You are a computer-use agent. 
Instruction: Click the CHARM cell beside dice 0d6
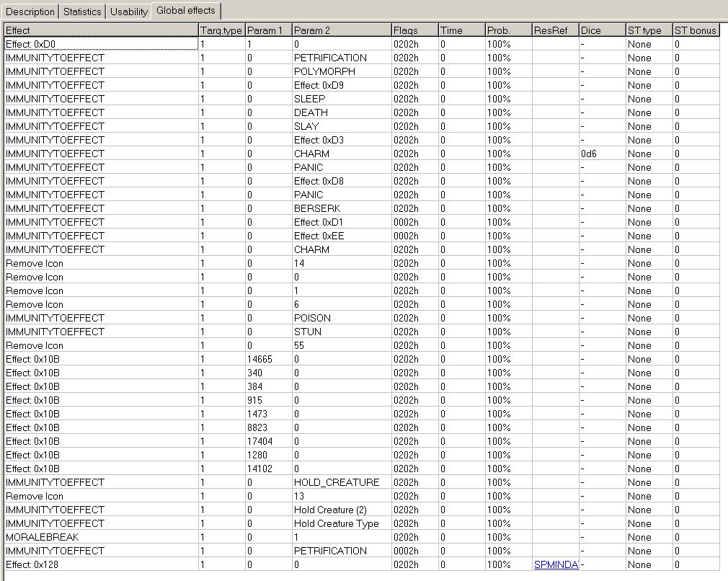pos(342,154)
